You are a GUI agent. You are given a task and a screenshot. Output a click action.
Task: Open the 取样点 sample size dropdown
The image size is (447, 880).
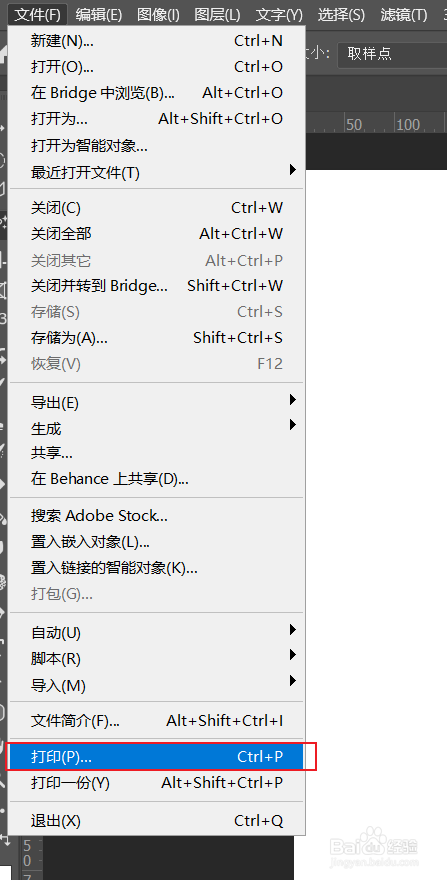(x=392, y=54)
